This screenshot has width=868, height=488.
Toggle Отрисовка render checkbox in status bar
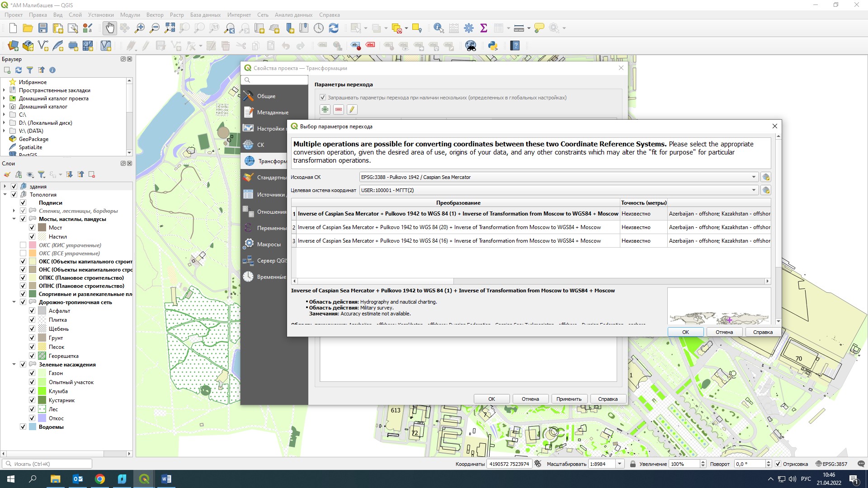coord(778,464)
